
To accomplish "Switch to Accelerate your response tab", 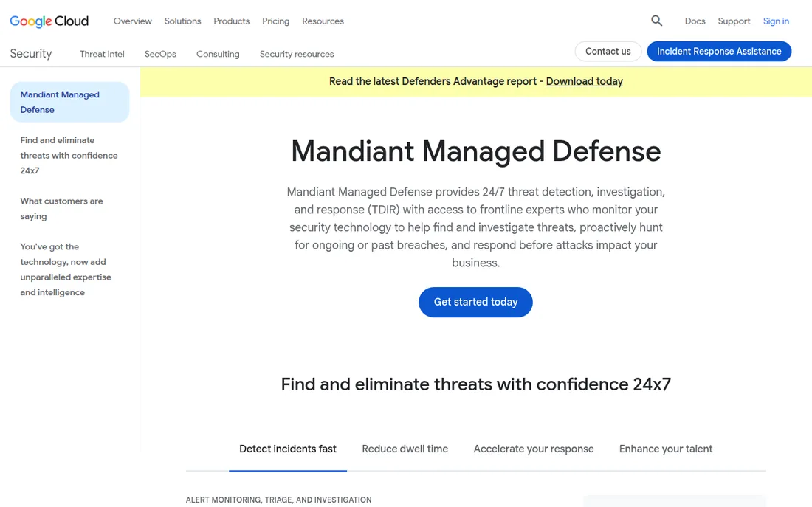I will (x=534, y=449).
